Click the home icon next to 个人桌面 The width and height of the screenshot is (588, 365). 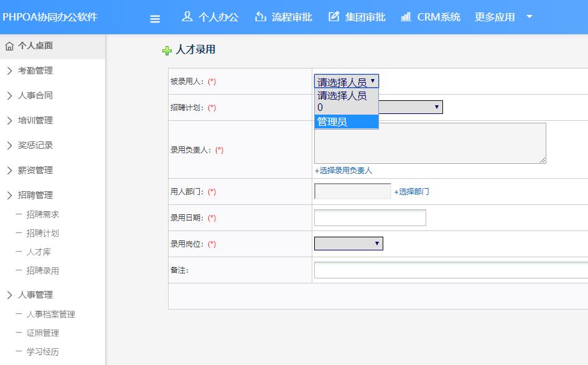coord(10,45)
